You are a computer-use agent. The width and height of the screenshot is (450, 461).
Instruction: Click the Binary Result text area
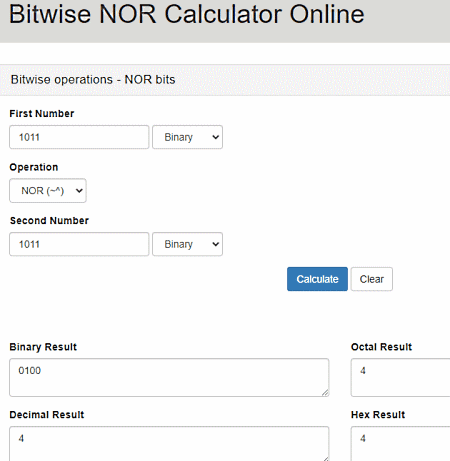[169, 377]
